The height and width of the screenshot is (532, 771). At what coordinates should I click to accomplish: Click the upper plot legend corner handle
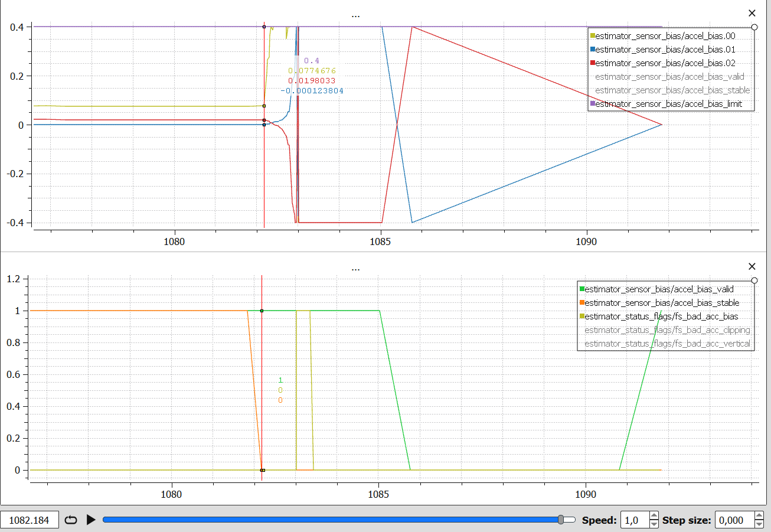[x=754, y=27]
